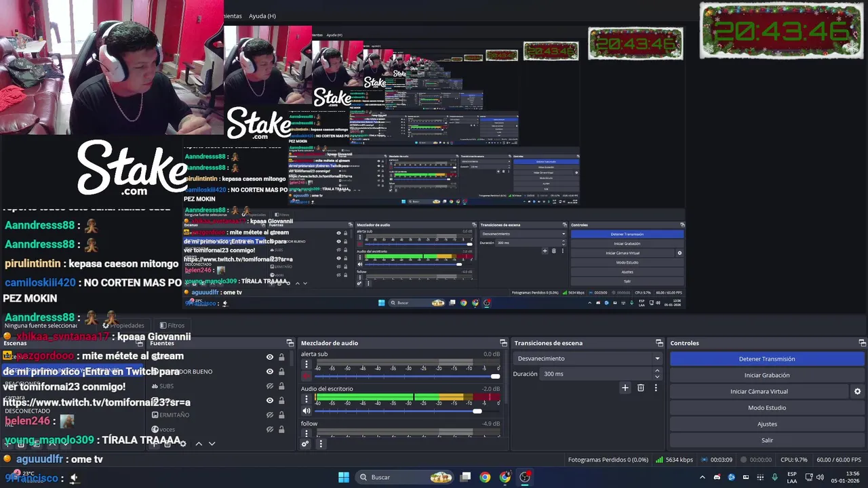Select OBS Studio icon on the taskbar
The width and height of the screenshot is (868, 488).
coord(525,477)
